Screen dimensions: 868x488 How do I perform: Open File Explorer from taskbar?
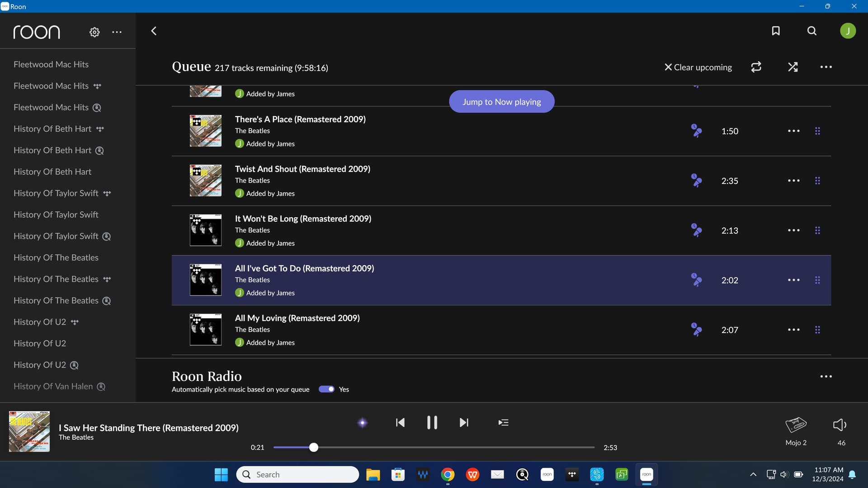click(373, 474)
